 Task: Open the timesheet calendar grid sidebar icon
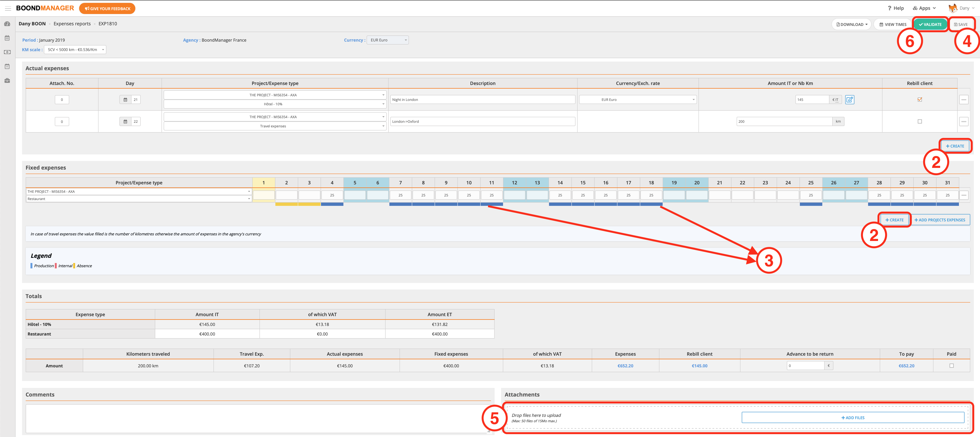coord(7,38)
